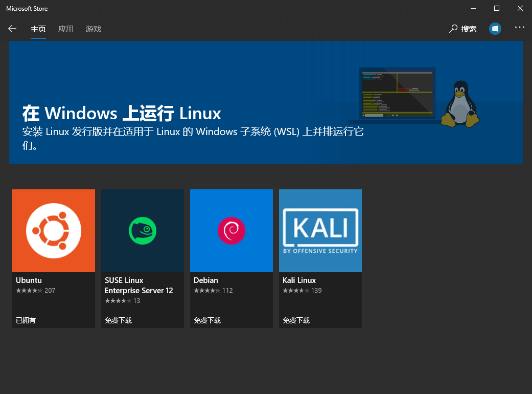
Task: Click 已拥有 label under Ubuntu
Action: click(26, 320)
